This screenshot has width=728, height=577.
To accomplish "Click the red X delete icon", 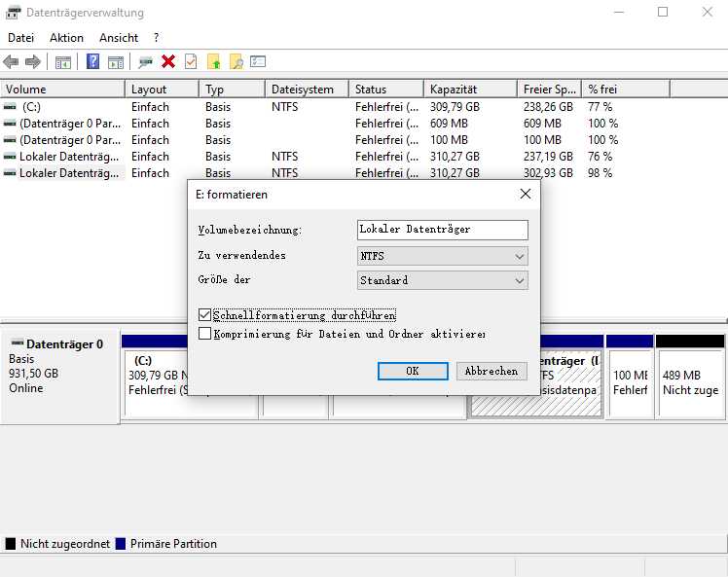I will pos(168,61).
